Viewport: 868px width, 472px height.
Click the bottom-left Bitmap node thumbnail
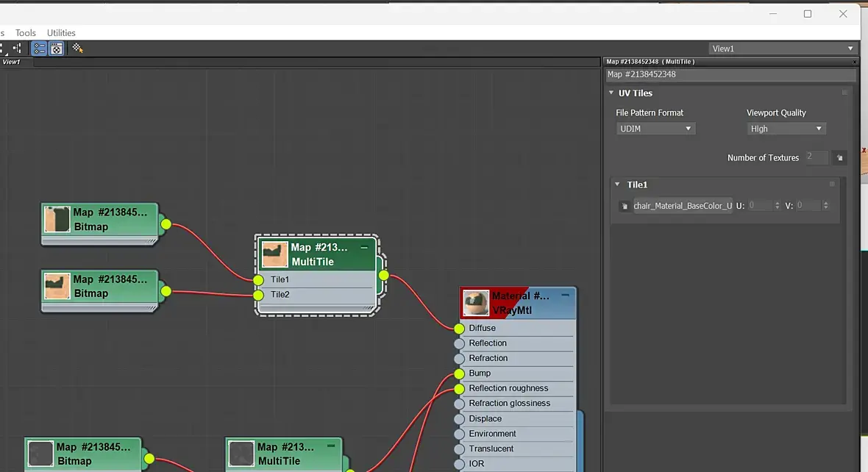(40, 454)
